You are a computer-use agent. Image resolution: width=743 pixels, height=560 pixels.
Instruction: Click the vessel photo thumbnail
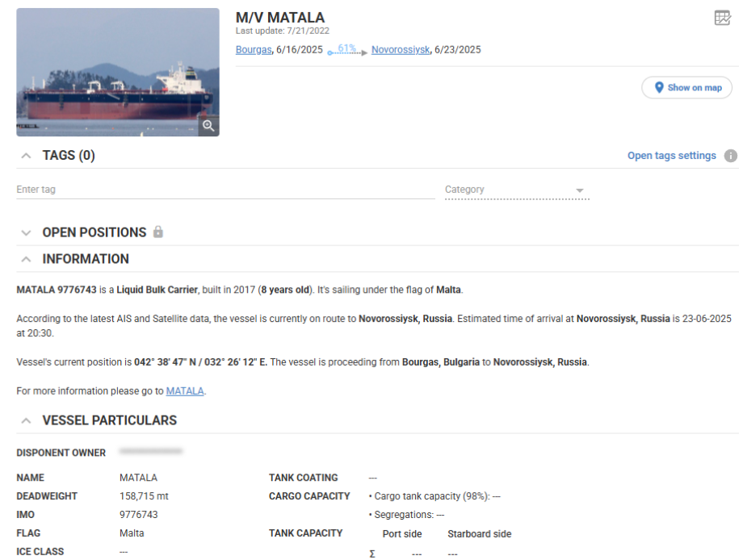pyautogui.click(x=118, y=72)
